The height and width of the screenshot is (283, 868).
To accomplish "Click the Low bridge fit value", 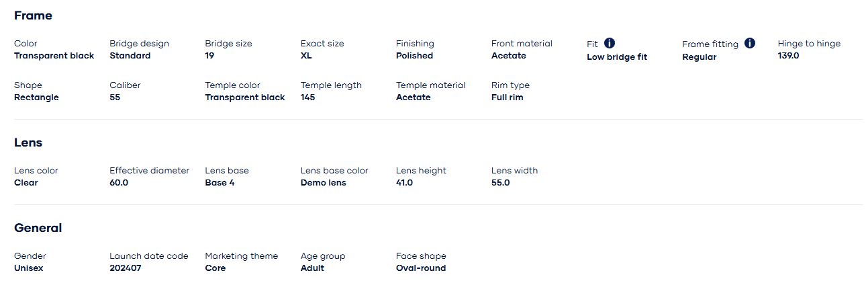I will (x=617, y=57).
